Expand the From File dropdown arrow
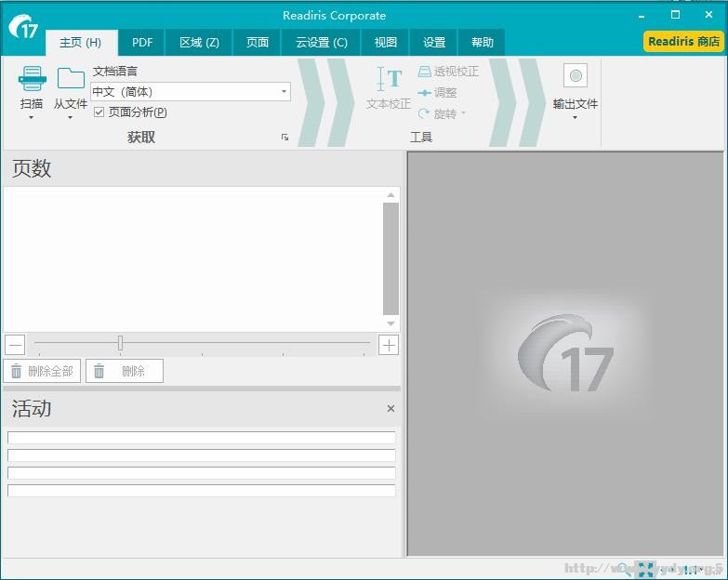Image resolution: width=728 pixels, height=580 pixels. (70, 118)
